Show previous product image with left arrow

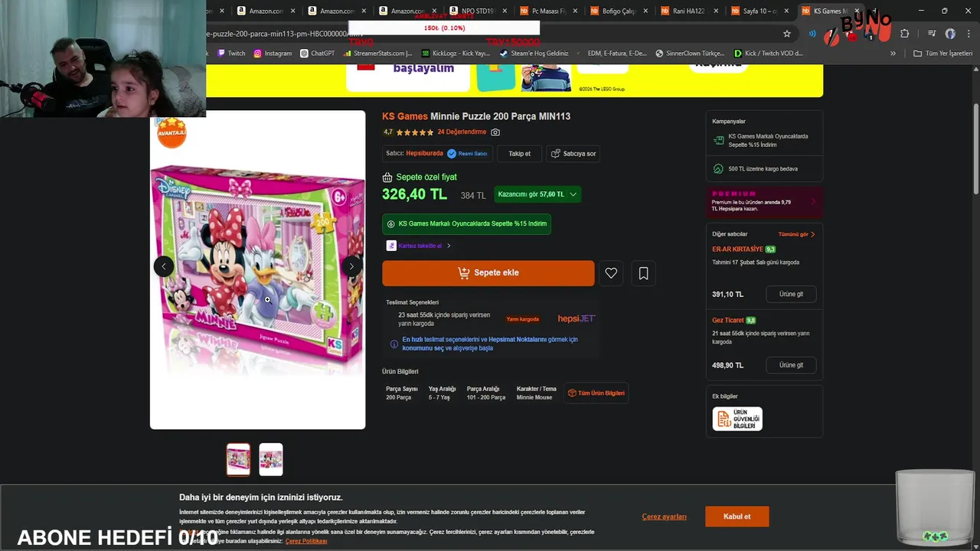coord(164,266)
